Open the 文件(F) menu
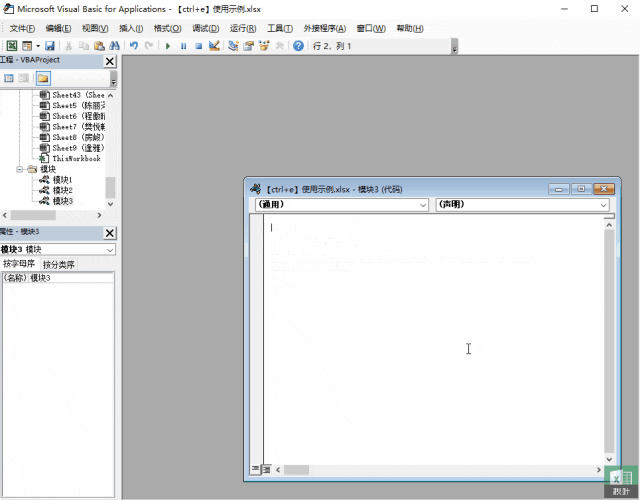This screenshot has width=640, height=500. click(22, 29)
